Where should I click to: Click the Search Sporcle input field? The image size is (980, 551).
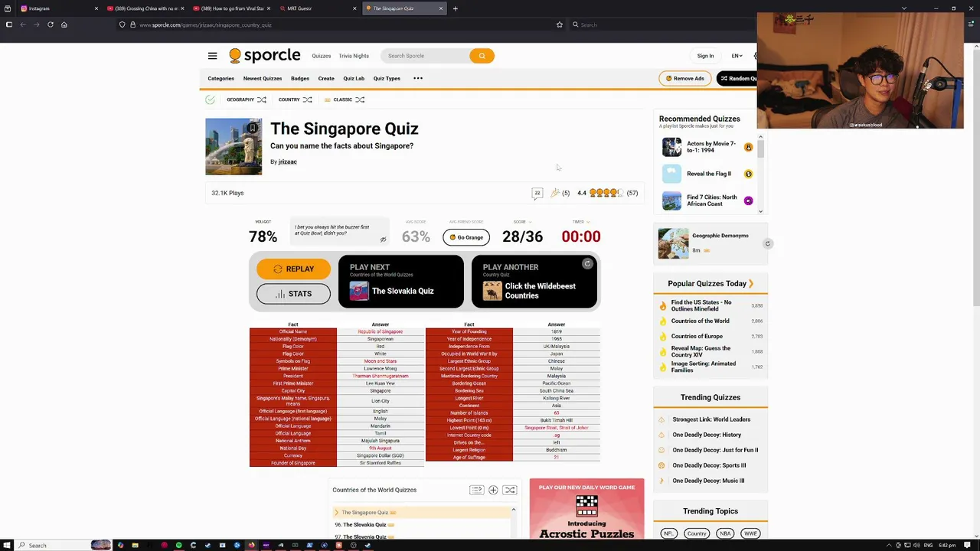pos(426,56)
